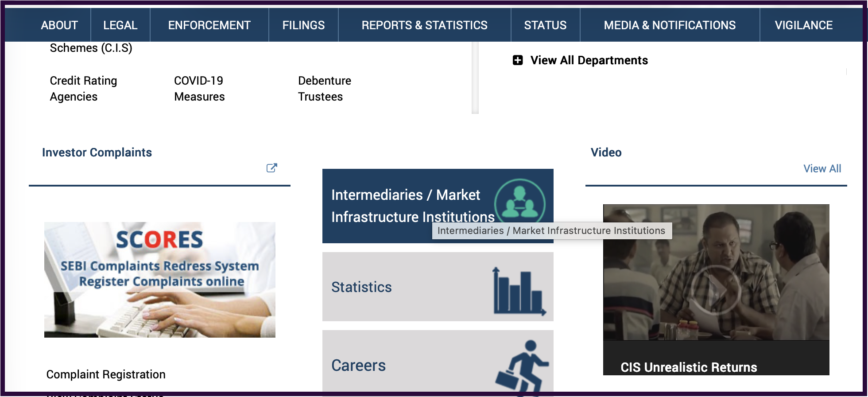
Task: Open the STATUS menu
Action: tap(546, 25)
